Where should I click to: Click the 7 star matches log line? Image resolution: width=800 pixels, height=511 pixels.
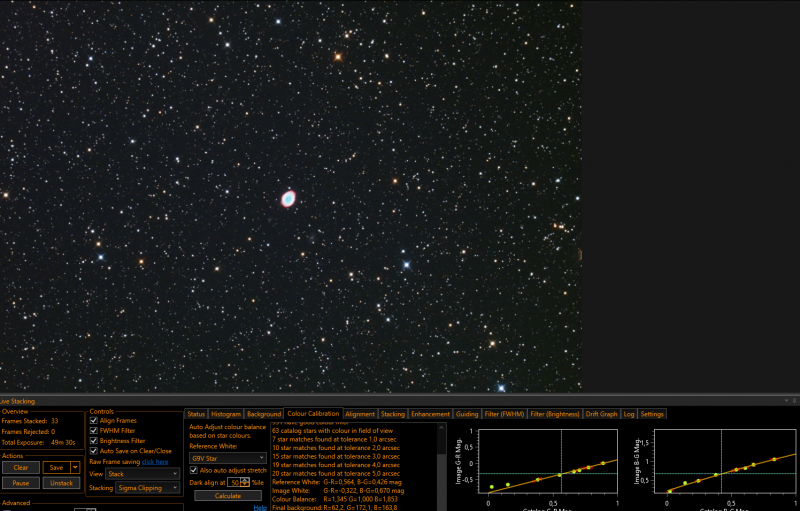point(334,439)
